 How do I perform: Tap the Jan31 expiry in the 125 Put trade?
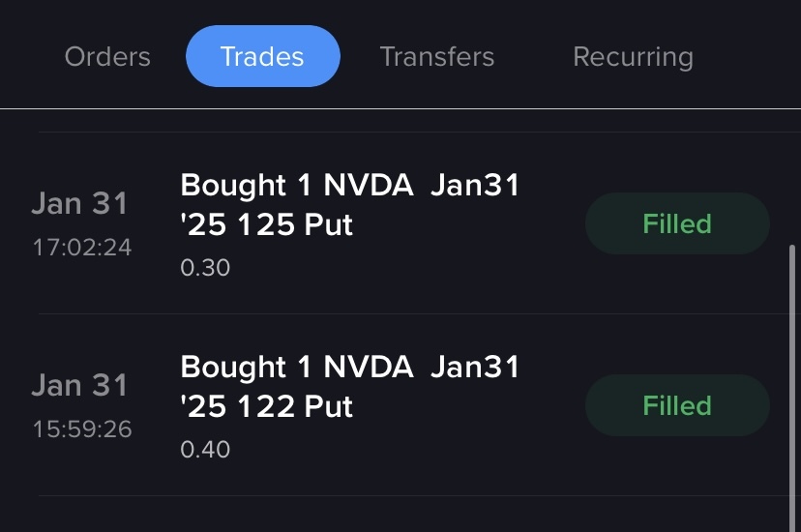pyautogui.click(x=475, y=186)
